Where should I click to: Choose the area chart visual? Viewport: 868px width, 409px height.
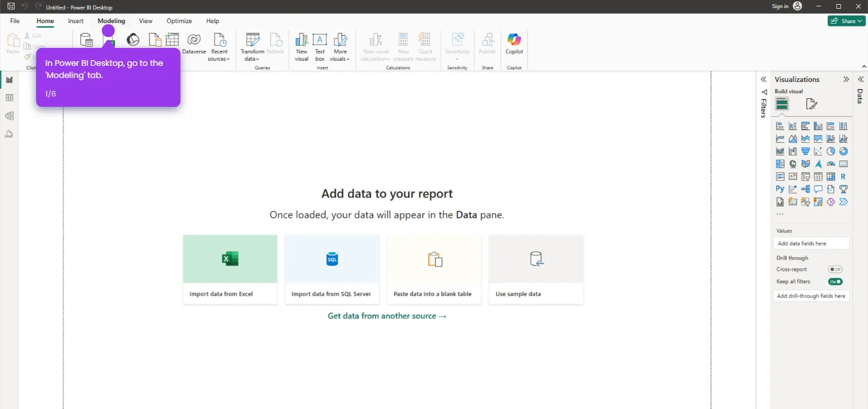[x=793, y=139]
